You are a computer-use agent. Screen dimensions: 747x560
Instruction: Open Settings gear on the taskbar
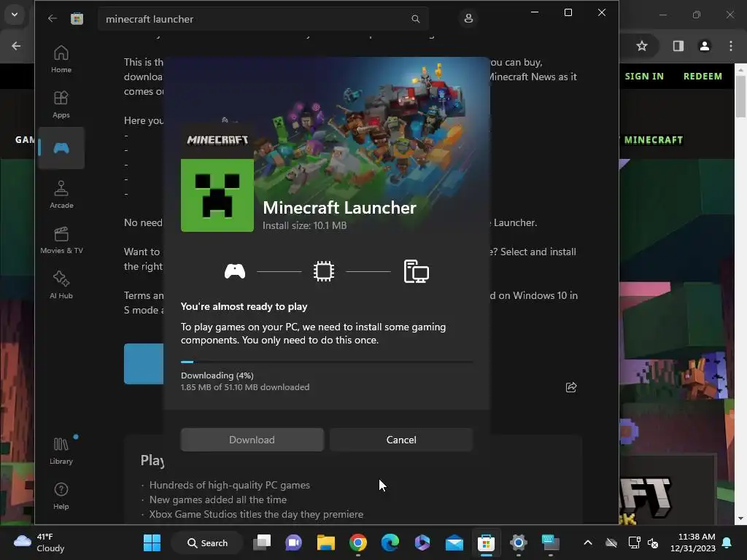pos(519,542)
